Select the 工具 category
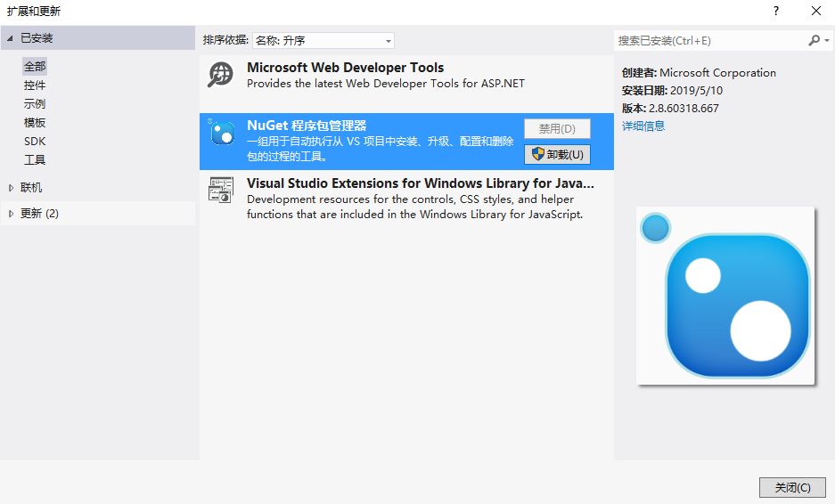Image resolution: width=835 pixels, height=504 pixels. pos(35,159)
